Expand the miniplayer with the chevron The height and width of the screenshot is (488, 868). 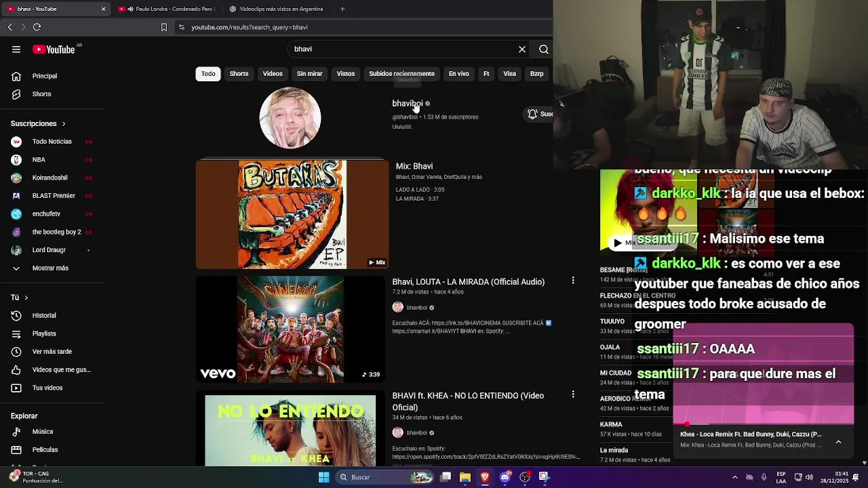[838, 441]
